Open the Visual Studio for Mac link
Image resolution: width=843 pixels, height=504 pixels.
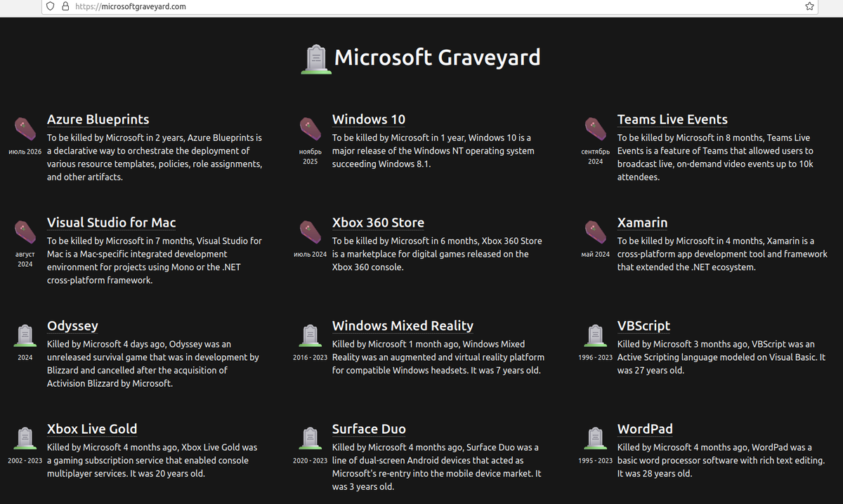pyautogui.click(x=112, y=223)
